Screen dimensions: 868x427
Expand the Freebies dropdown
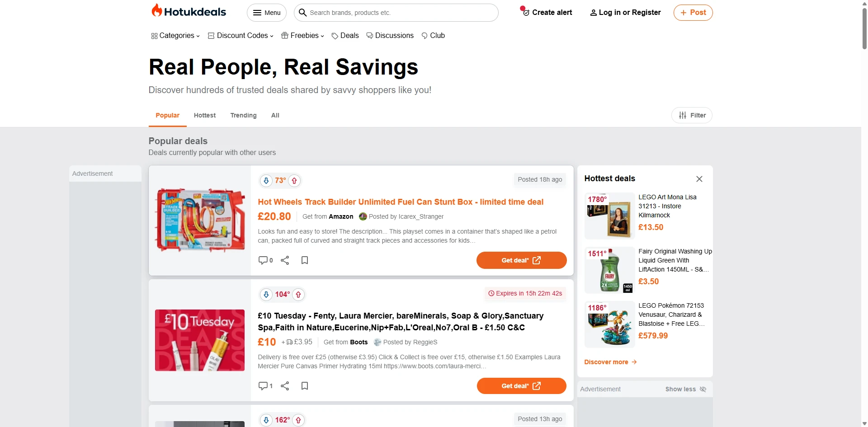click(302, 36)
